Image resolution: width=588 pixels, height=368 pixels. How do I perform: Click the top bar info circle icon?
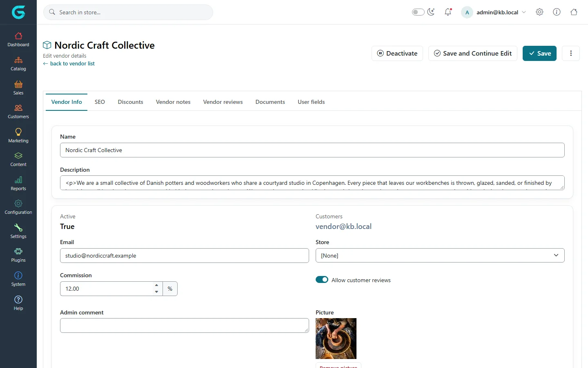tap(557, 12)
